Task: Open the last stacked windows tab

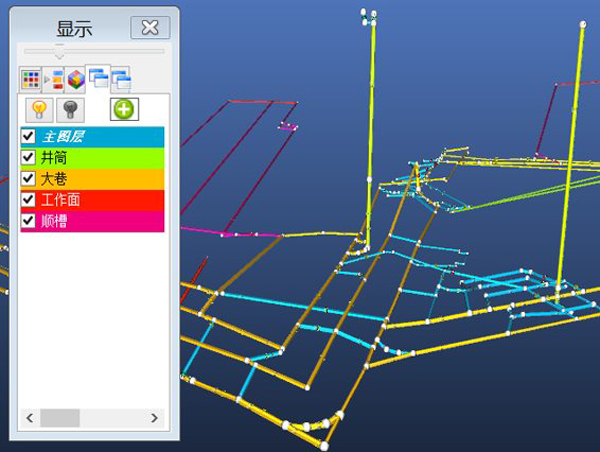Action: coord(121,79)
